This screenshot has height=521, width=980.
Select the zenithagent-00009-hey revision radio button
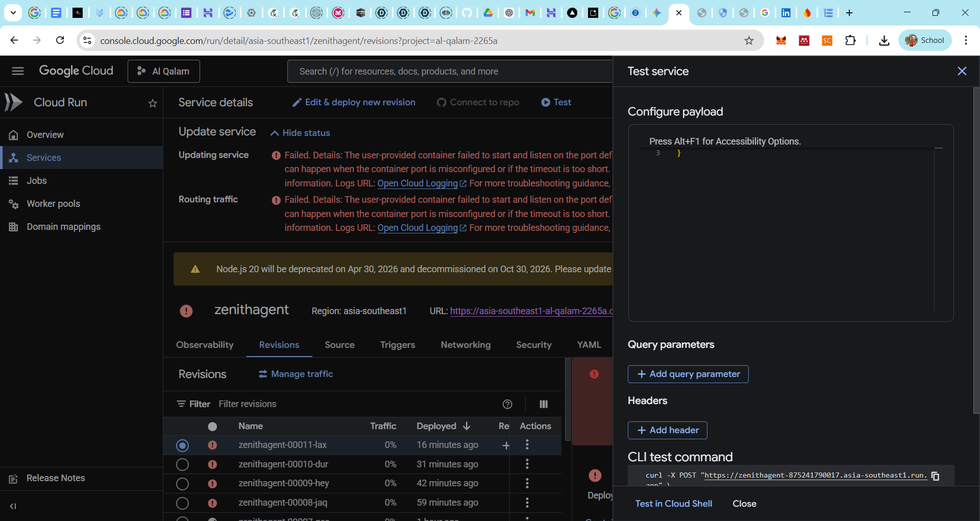(x=182, y=484)
